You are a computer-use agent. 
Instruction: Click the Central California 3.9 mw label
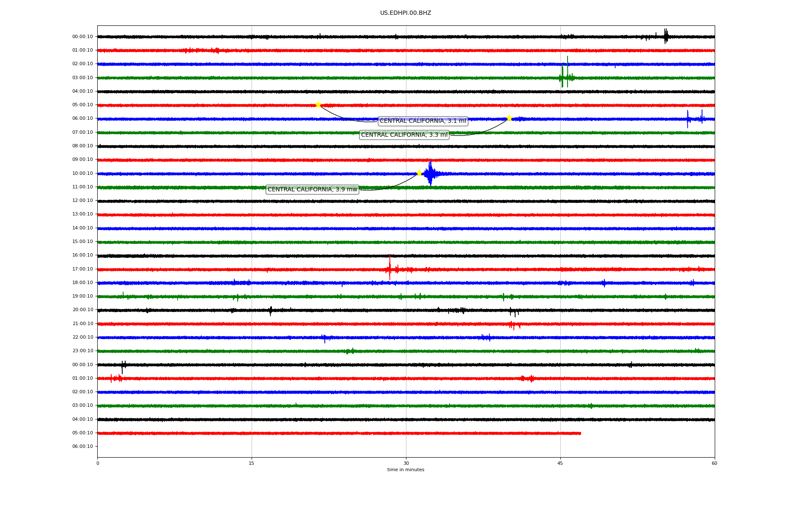[312, 190]
